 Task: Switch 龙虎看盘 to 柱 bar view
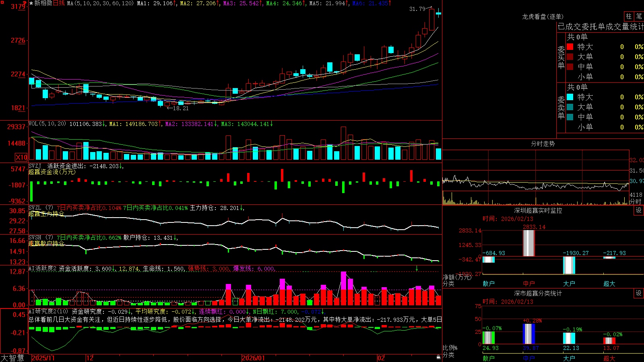coord(629,16)
